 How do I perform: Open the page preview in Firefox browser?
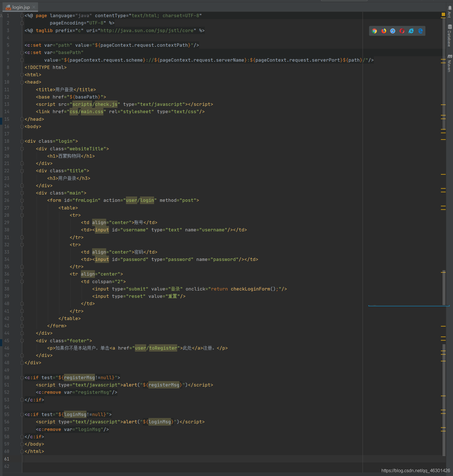coord(384,31)
